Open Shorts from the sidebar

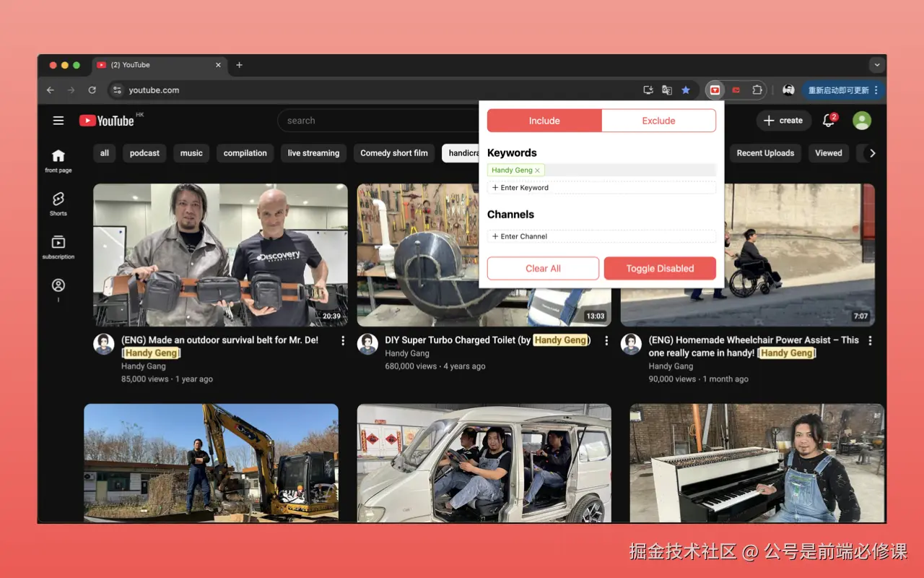pyautogui.click(x=58, y=204)
